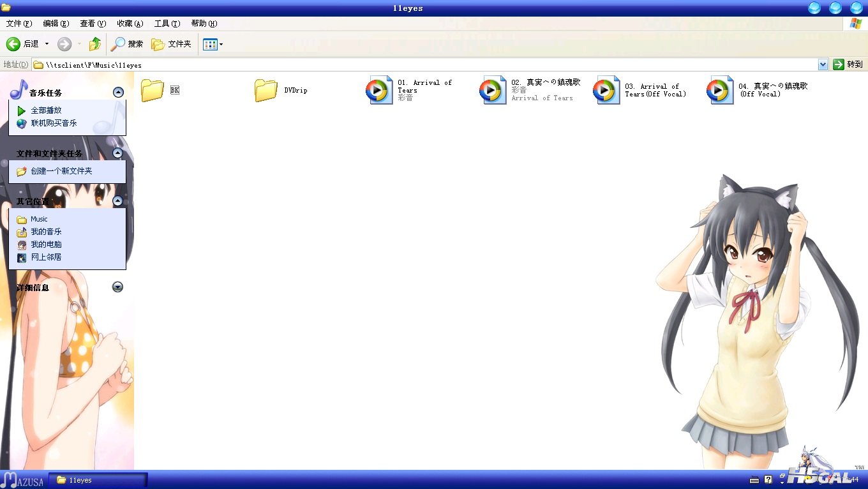The height and width of the screenshot is (489, 868).
Task: Click the 创建一个新文件夹 link
Action: [61, 171]
